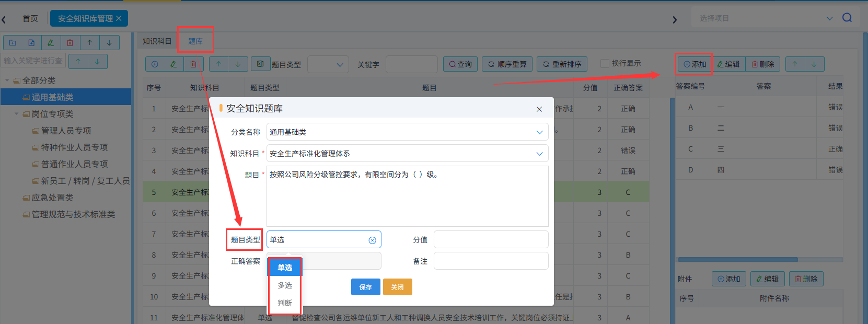Switch to the 知识科目 tab
This screenshot has height=324, width=868.
click(x=157, y=41)
